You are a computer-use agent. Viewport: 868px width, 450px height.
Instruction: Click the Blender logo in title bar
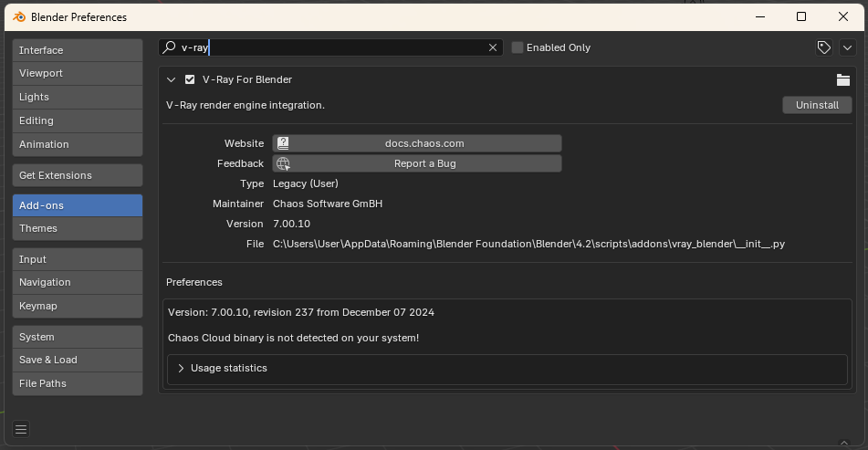(19, 17)
